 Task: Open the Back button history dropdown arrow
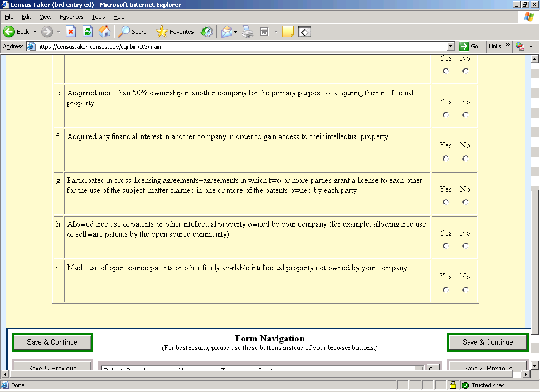[35, 32]
